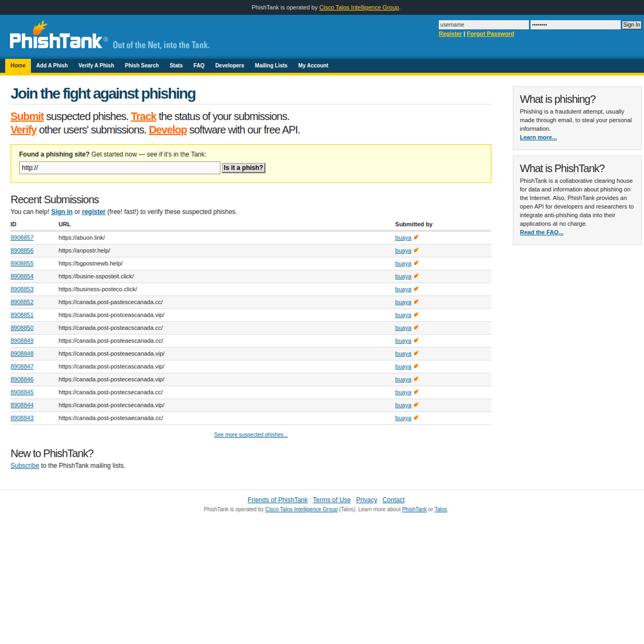View the Stats page
Image resolution: width=644 pixels, height=644 pixels.
(x=176, y=66)
